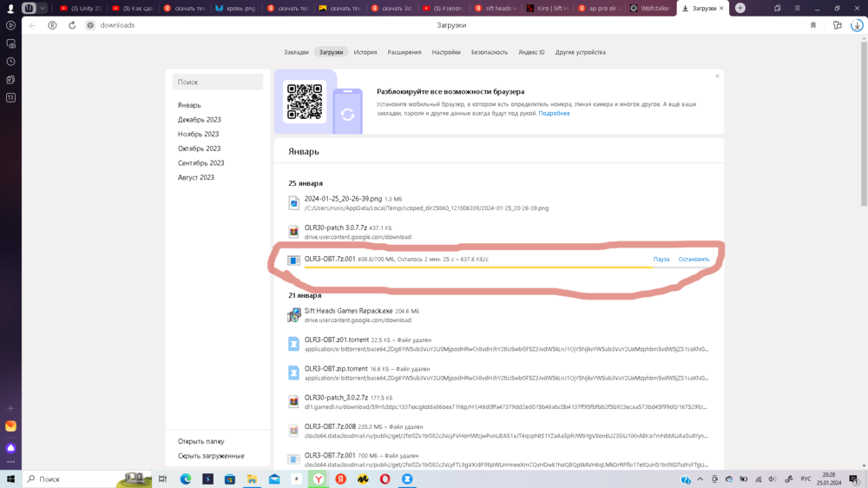Screen dimensions: 868x488
Task: Click the OLR3-OBT.zip.torrent entry
Action: pyautogui.click(x=336, y=369)
